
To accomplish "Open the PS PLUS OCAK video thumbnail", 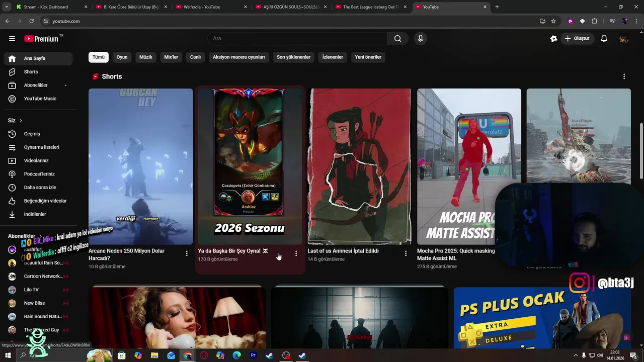I will tap(542, 317).
